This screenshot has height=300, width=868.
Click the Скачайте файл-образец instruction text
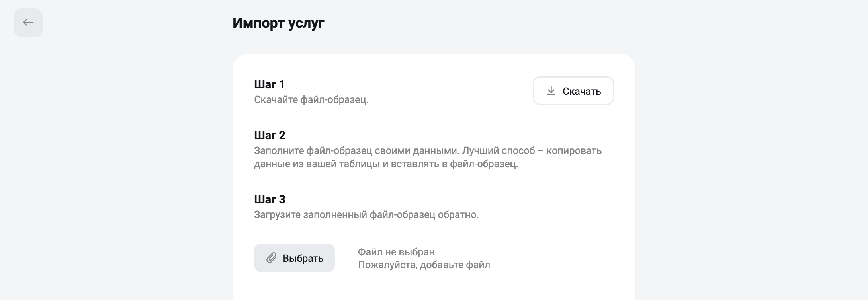click(x=311, y=100)
